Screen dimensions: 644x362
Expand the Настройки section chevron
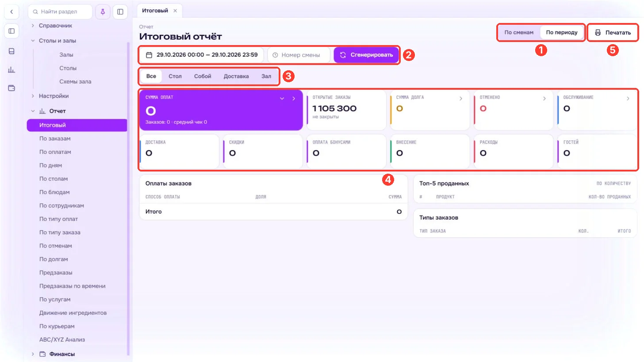[x=33, y=96]
